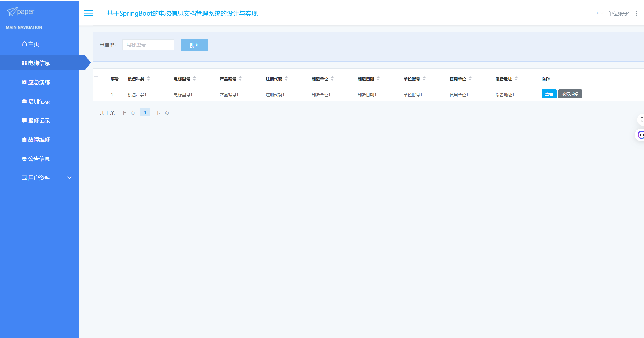Viewport: 644px width, 338px height.
Task: Click the 故障报修 button in row 1
Action: click(570, 94)
